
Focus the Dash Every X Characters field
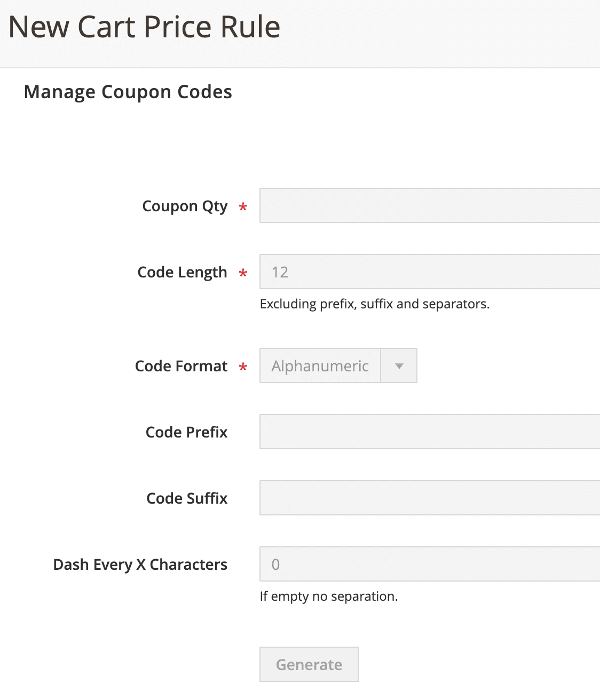pos(430,564)
